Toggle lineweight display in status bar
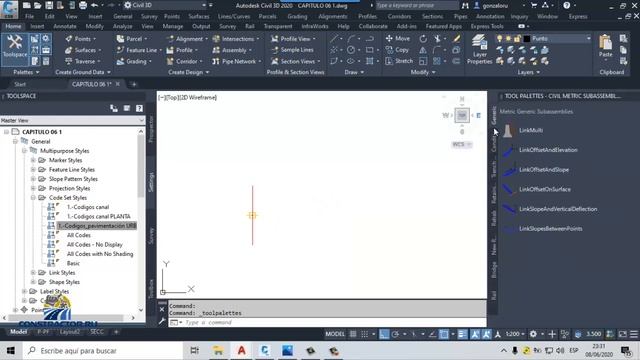The height and width of the screenshot is (360, 640). pos(462,334)
